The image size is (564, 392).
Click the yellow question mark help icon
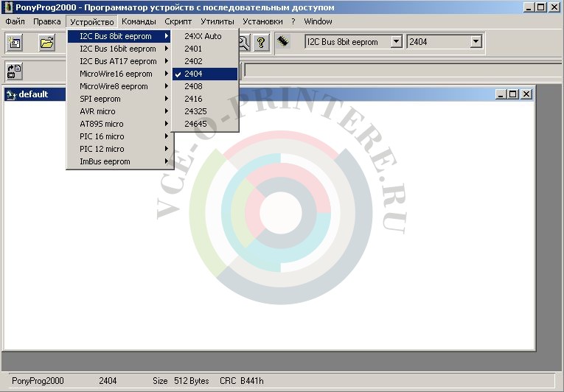pos(261,43)
